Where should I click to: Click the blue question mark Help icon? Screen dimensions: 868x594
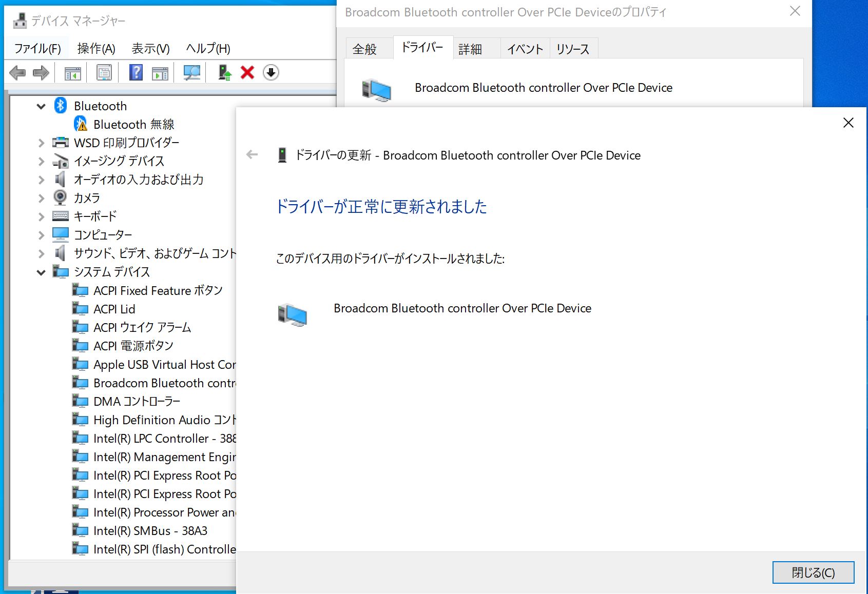(136, 72)
